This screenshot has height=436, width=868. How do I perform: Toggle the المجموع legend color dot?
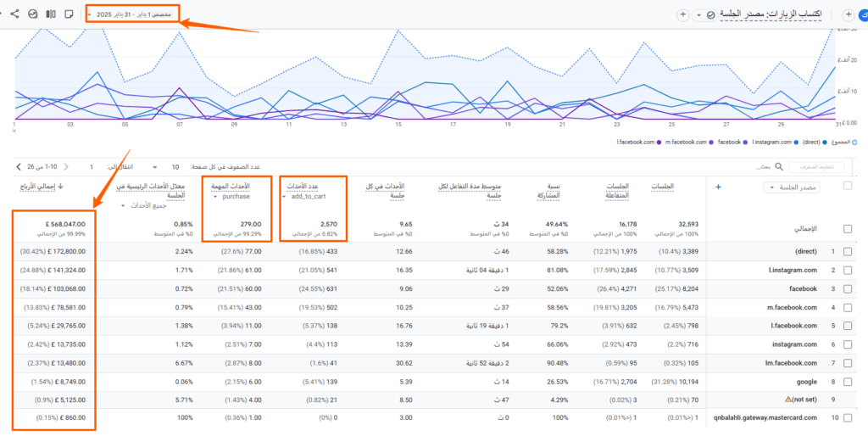coord(855,143)
